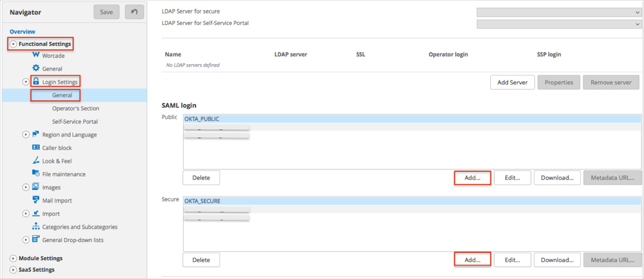Click the Login Settings padlock icon
644x279 pixels.
(x=36, y=81)
